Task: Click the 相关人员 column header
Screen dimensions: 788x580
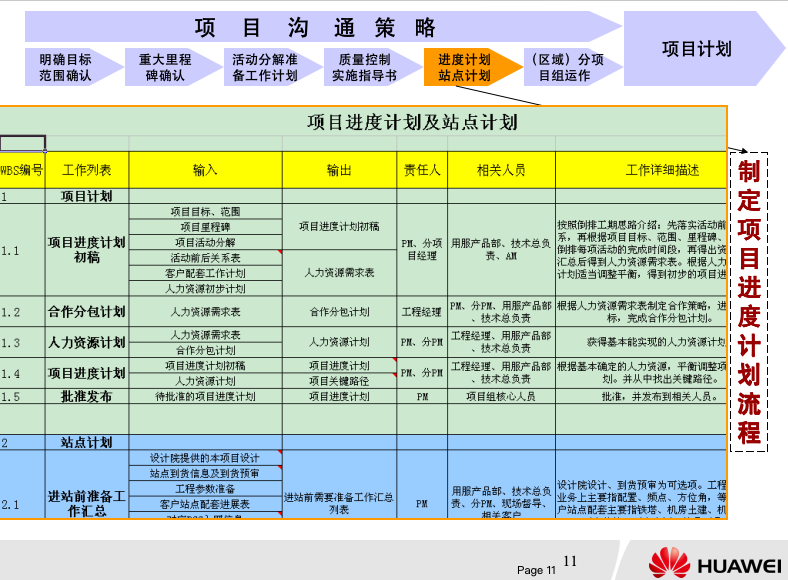Action: tap(502, 170)
